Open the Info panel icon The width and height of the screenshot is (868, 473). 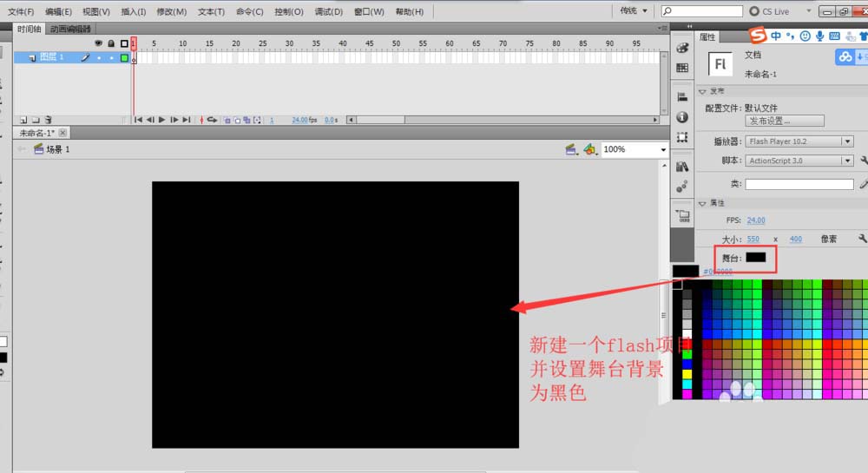(682, 117)
